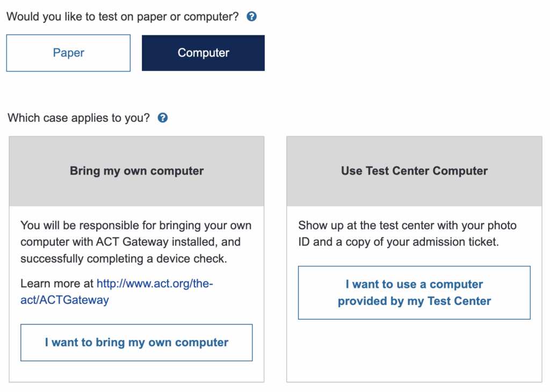
Task: Click the help icon beside the paper question
Action: (251, 17)
